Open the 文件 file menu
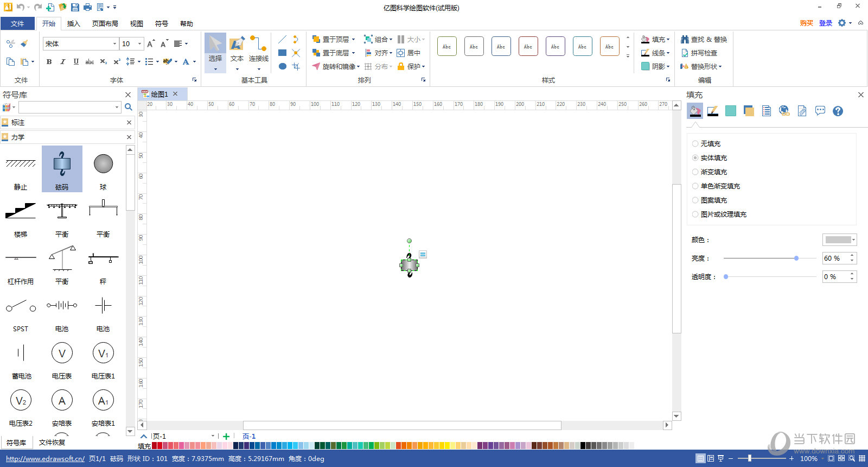868x467 pixels. point(17,23)
